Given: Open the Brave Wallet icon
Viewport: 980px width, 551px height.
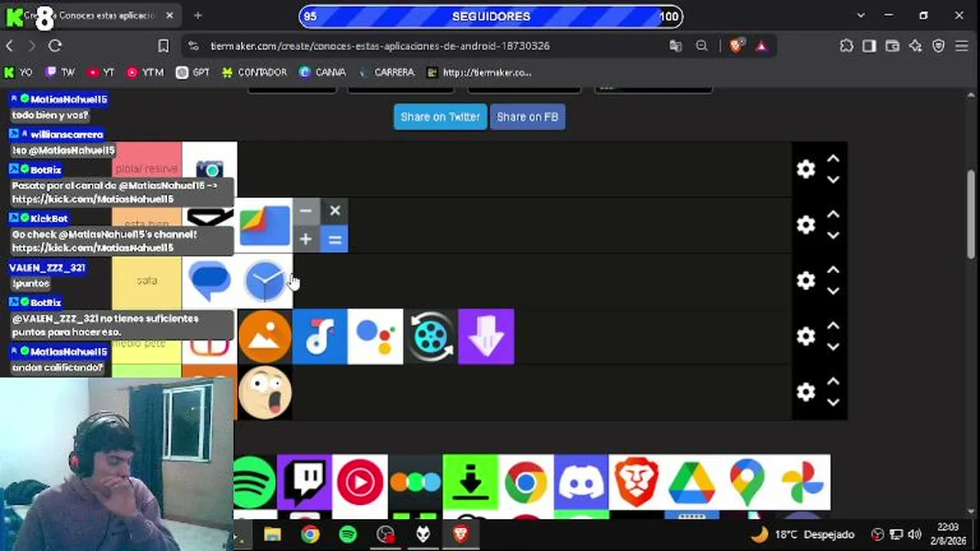Looking at the screenshot, I should [x=892, y=46].
